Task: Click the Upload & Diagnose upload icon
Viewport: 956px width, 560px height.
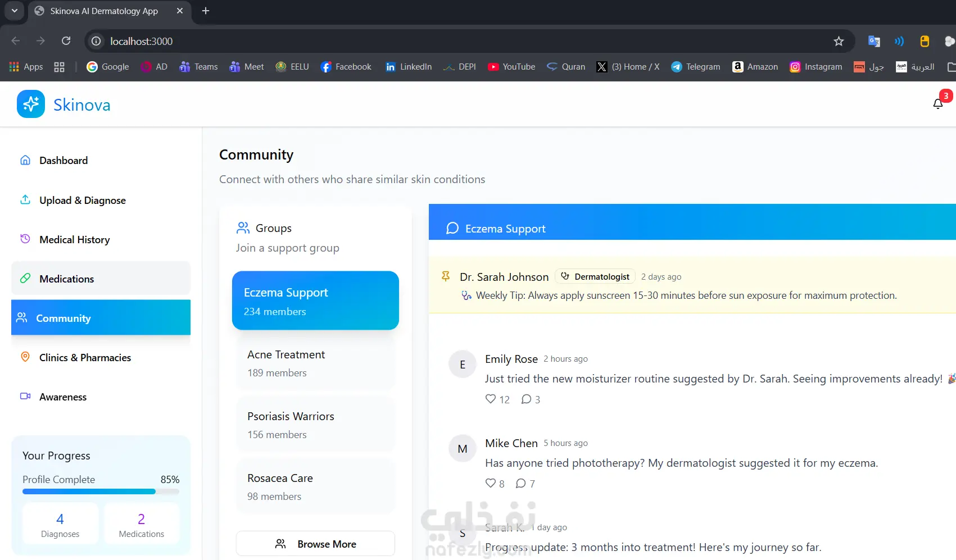Action: (25, 199)
